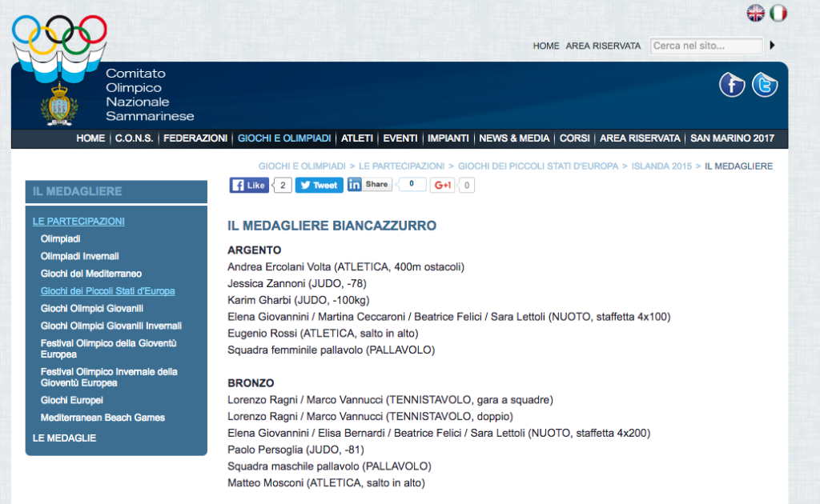Open the IMPIANTI menu item
This screenshot has height=504, width=820.
448,138
